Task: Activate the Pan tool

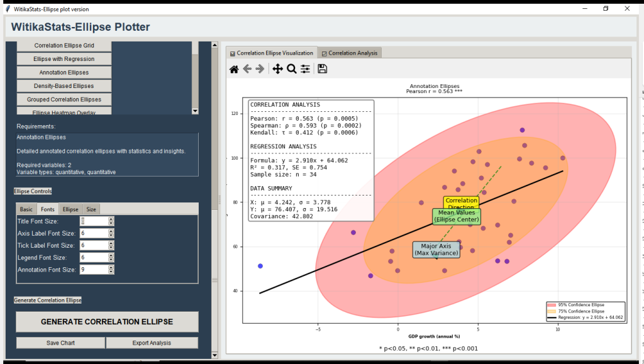Action: pyautogui.click(x=277, y=69)
